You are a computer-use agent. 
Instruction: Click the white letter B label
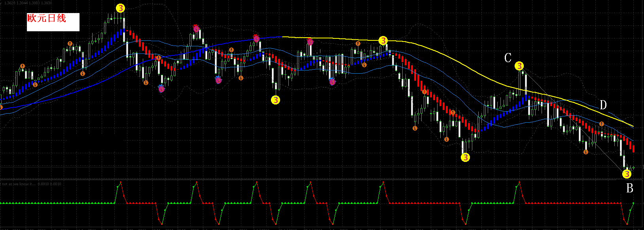tap(630, 188)
